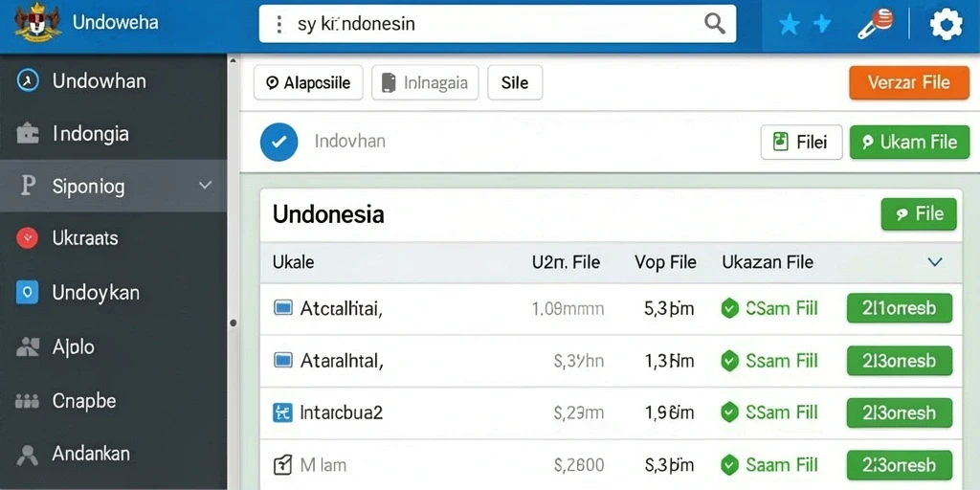The height and width of the screenshot is (490, 980).
Task: Click green shield in M lam row
Action: (729, 465)
